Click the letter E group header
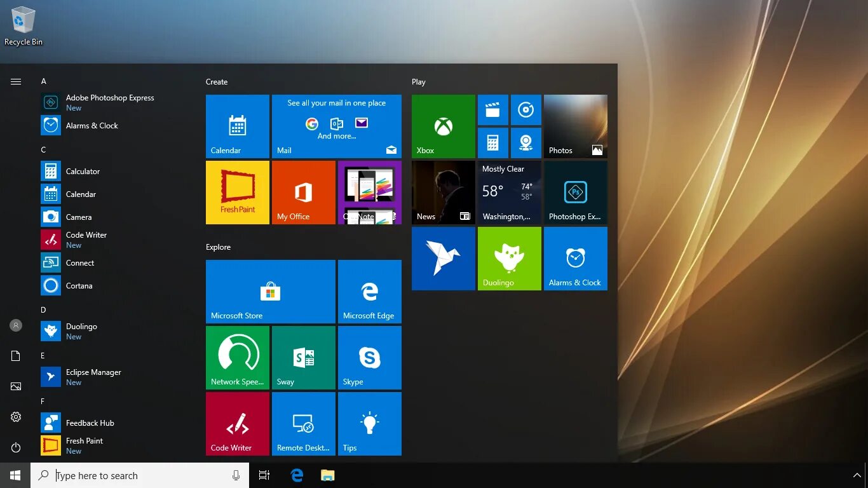This screenshot has width=868, height=488. (43, 356)
